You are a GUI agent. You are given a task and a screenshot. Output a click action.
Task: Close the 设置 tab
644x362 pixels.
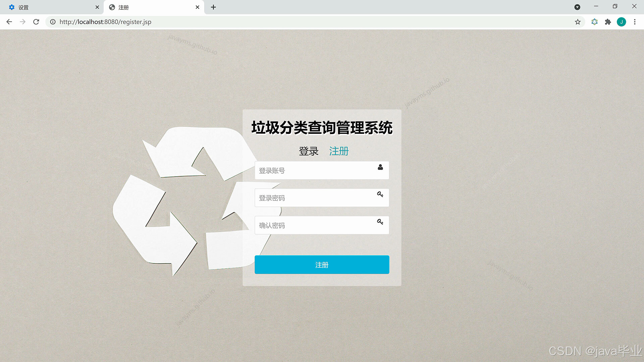pyautogui.click(x=97, y=7)
